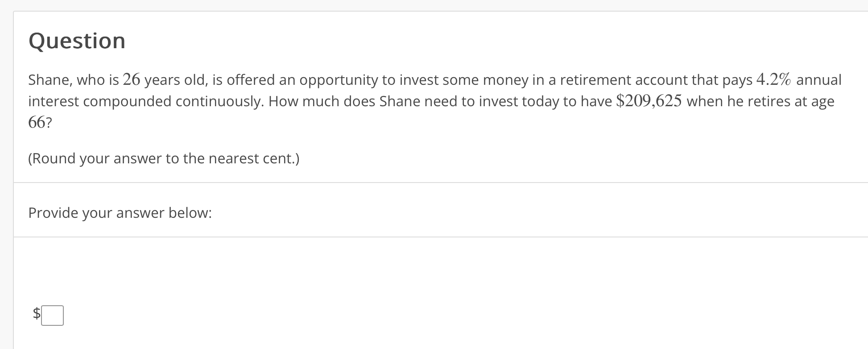Click the number 26 in the question
This screenshot has width=868, height=349.
tap(131, 79)
